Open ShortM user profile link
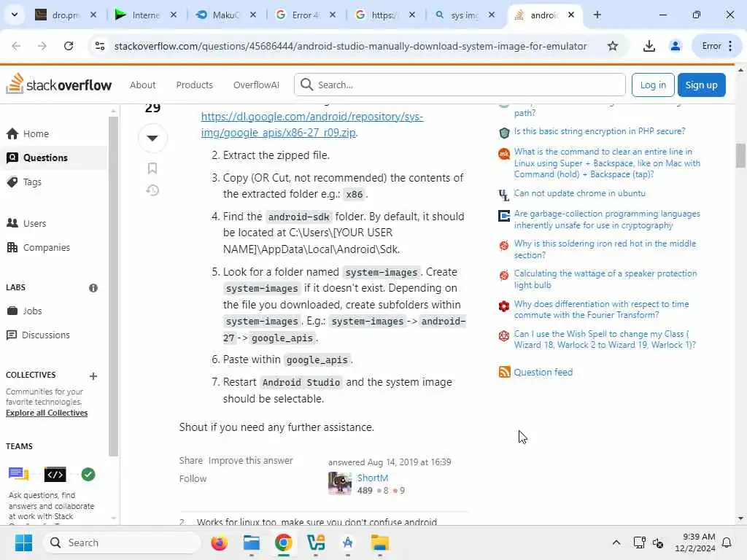The image size is (747, 560). (373, 478)
